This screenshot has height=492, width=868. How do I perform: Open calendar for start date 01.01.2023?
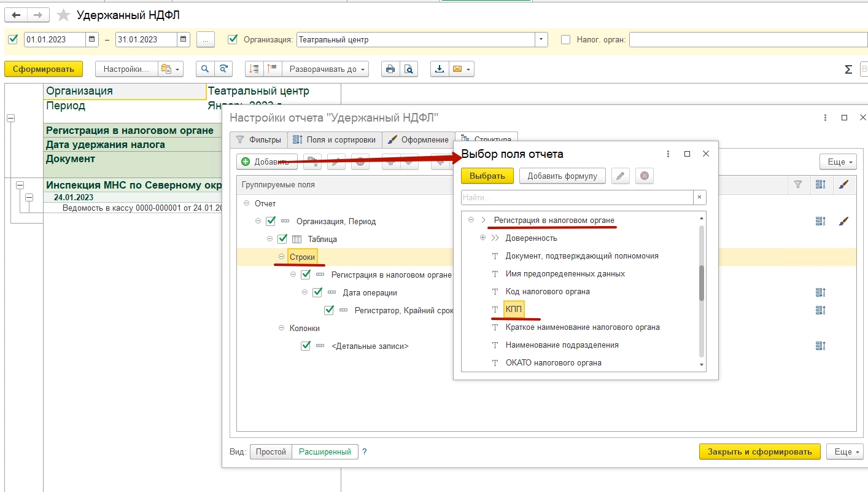(92, 40)
